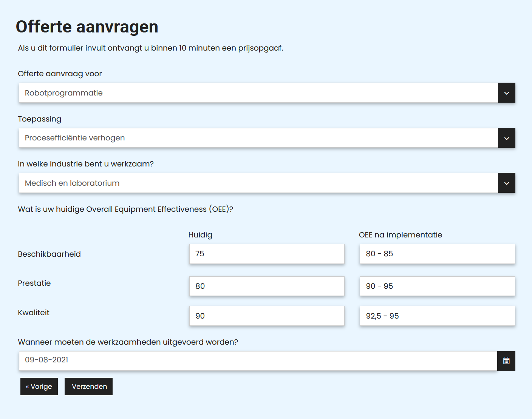532x419 pixels.
Task: Click the chevron on the industrie dropdown
Action: tap(506, 183)
